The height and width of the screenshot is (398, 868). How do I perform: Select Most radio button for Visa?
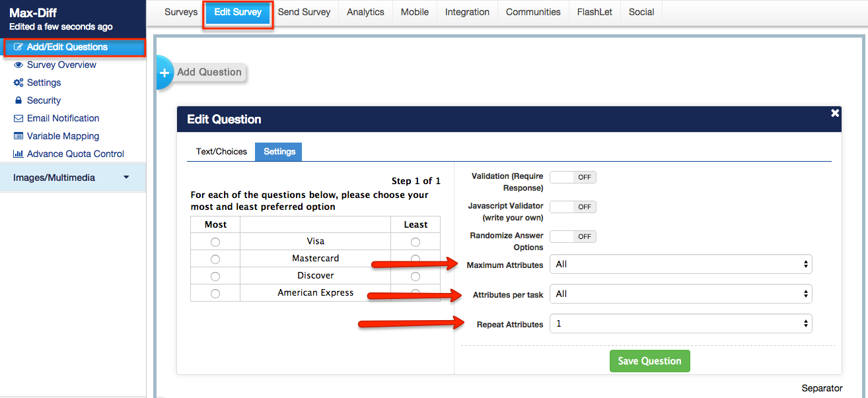pyautogui.click(x=215, y=242)
